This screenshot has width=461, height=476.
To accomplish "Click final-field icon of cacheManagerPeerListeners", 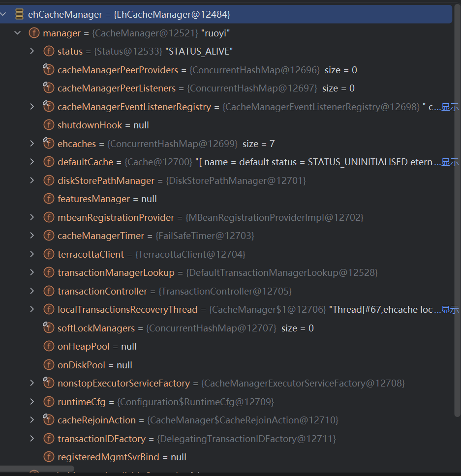I will tap(48, 88).
